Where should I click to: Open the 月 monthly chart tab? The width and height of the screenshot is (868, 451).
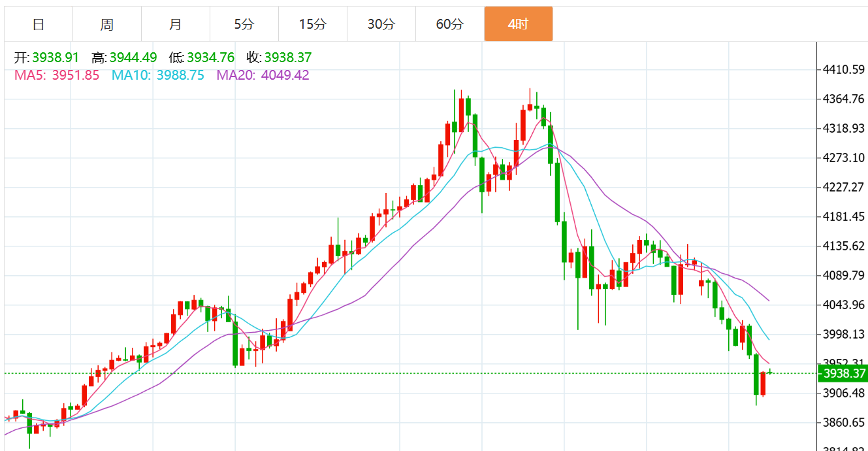[176, 24]
